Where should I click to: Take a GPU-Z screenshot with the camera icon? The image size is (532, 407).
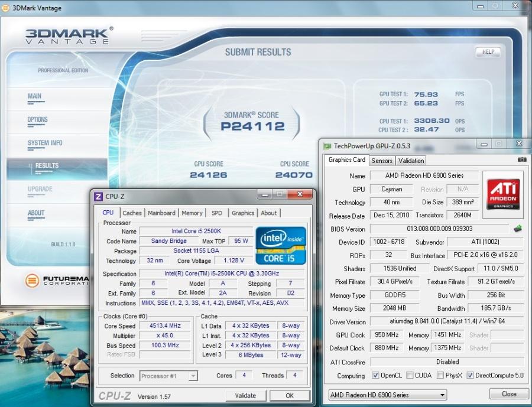(522, 159)
